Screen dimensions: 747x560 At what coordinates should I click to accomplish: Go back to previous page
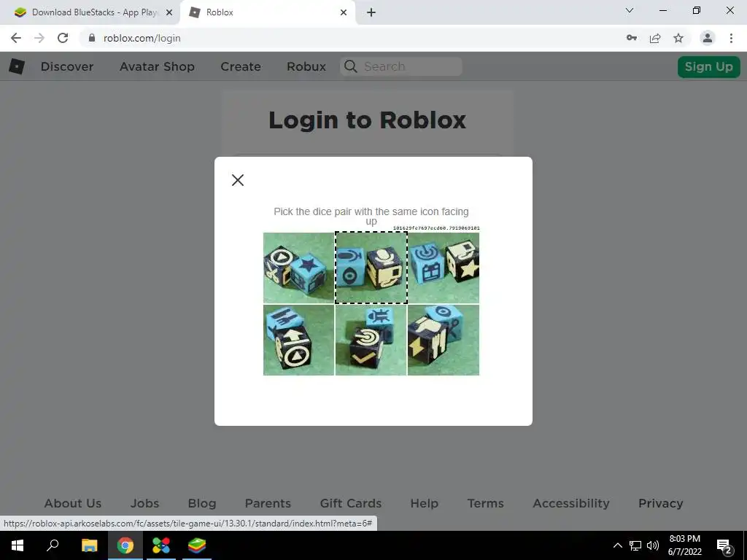[x=16, y=38]
